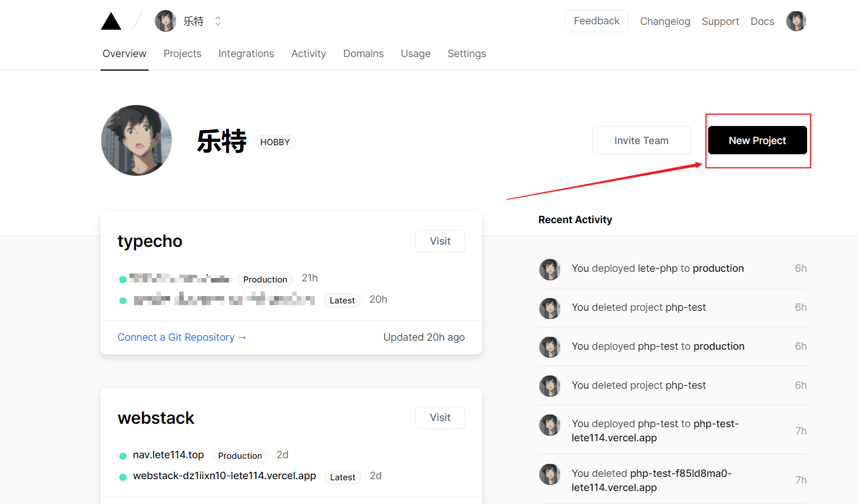Viewport: 858px width, 504px height.
Task: Click the Docs link
Action: pos(762,21)
